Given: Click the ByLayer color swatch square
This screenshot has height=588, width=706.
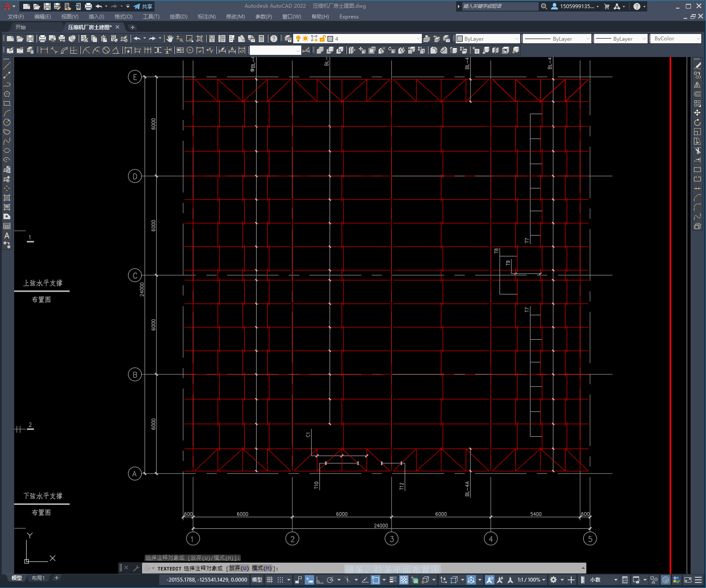Looking at the screenshot, I should 460,39.
